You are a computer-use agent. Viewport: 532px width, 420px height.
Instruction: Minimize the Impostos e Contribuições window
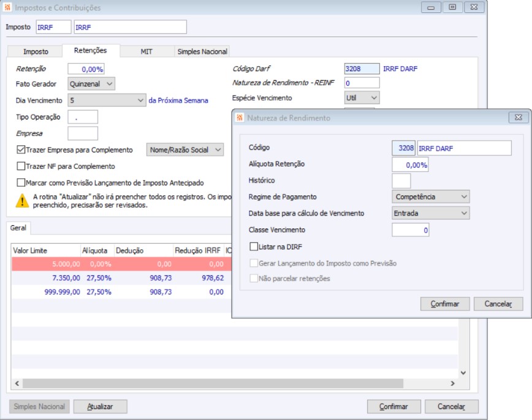pyautogui.click(x=431, y=7)
